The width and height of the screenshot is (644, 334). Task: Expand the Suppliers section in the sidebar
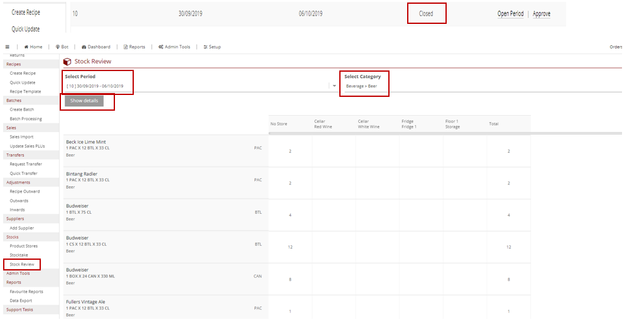[14, 218]
